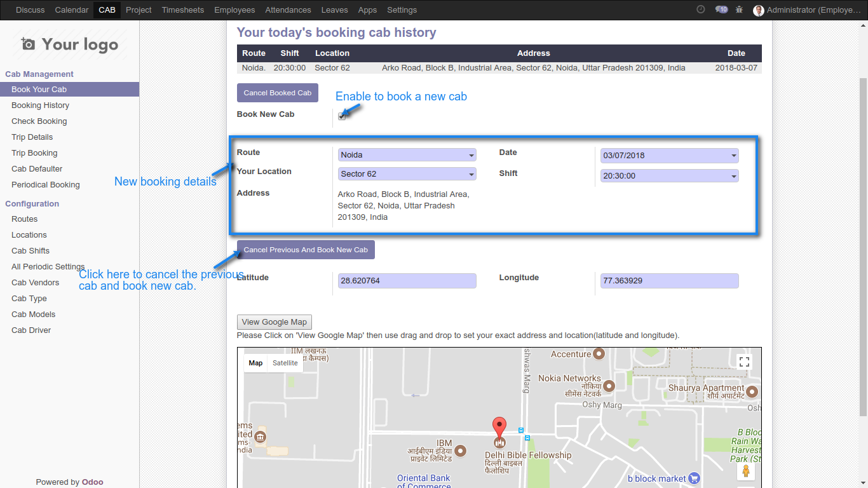Open the Route dropdown showing Noida
Screen dimensions: 868x488
pyautogui.click(x=407, y=155)
